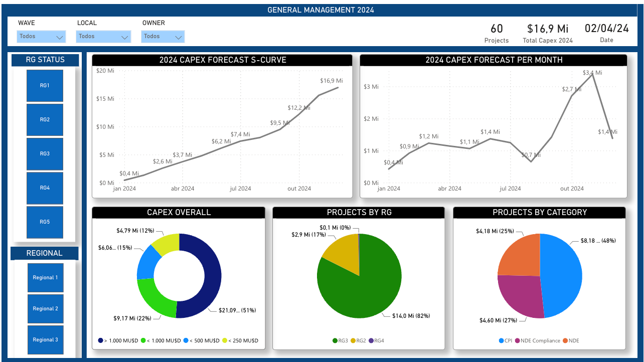This screenshot has height=362, width=644.
Task: Select the yellow RG2 legend marker
Action: point(353,341)
